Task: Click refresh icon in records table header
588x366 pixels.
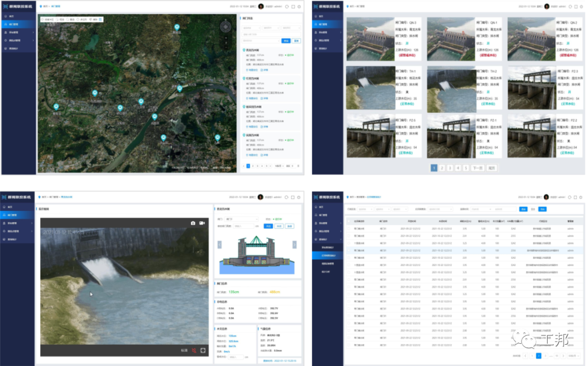Action: [x=569, y=197]
